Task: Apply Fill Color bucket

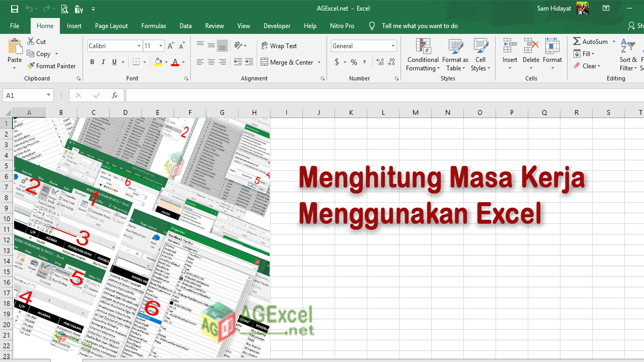Action: coord(158,62)
